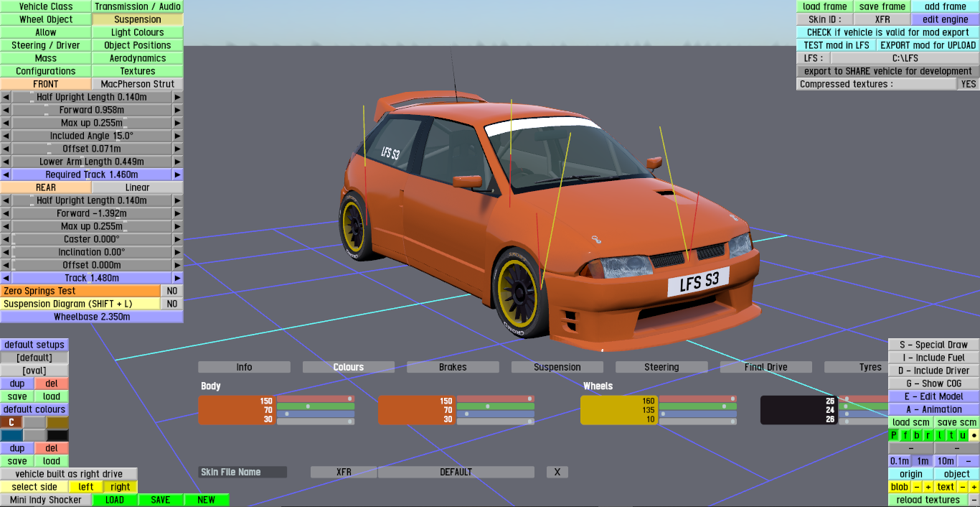Open Light Colours section
This screenshot has height=507, width=980.
pyautogui.click(x=138, y=32)
